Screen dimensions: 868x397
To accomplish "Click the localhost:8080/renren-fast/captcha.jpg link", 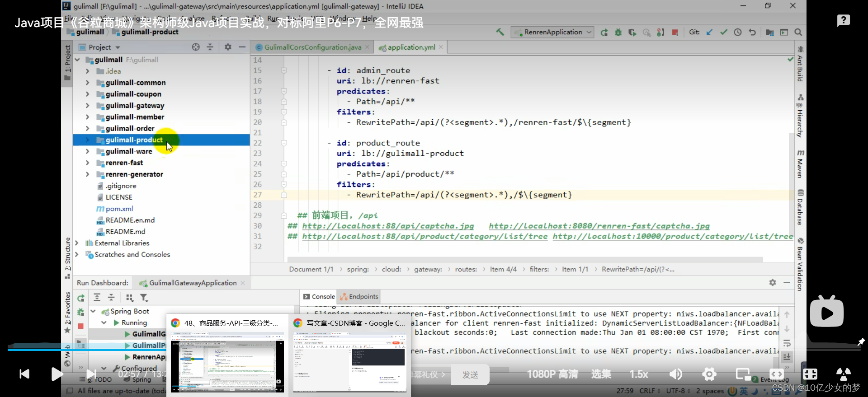I will point(599,226).
